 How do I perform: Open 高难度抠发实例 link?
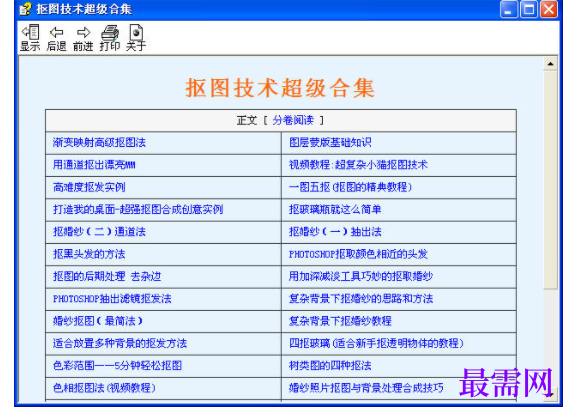(x=89, y=187)
